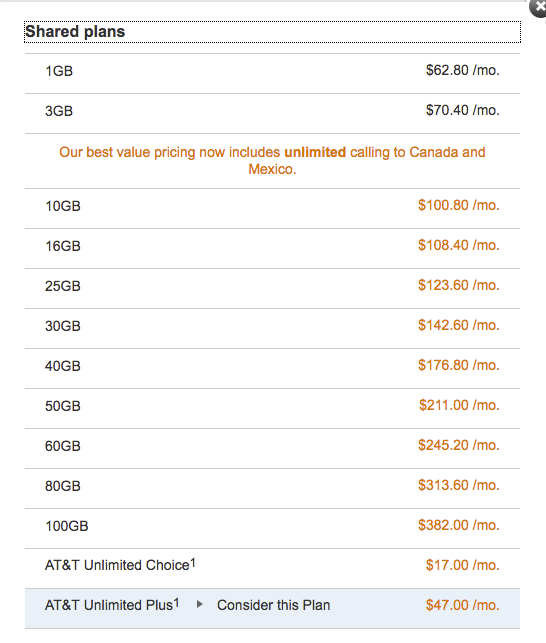Click the $47.00 /mo. price
Viewport: 546px width, 643px height.
click(x=463, y=605)
